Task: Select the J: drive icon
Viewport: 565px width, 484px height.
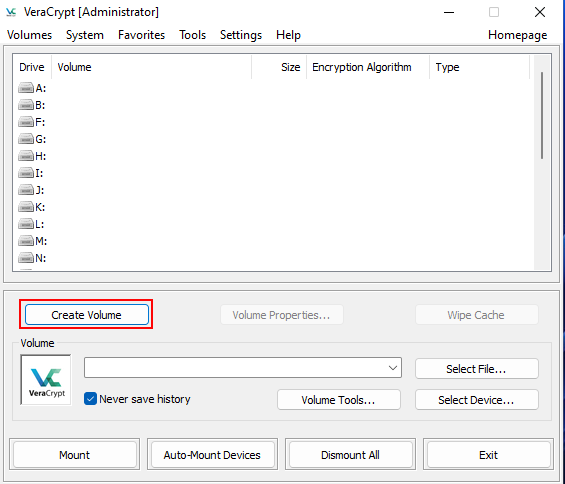Action: [x=26, y=190]
